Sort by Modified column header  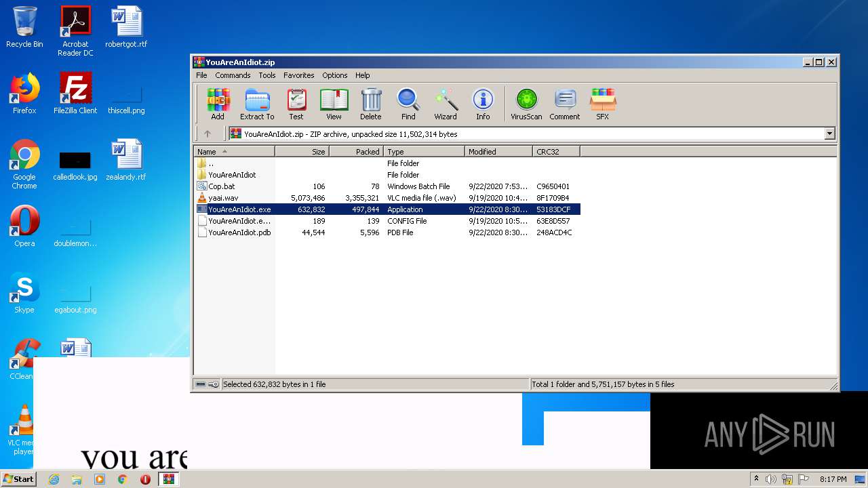(x=499, y=152)
